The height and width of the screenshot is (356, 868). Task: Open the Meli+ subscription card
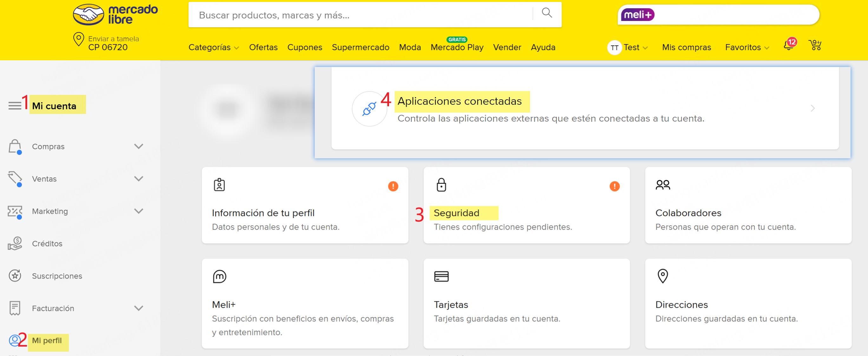pyautogui.click(x=305, y=303)
